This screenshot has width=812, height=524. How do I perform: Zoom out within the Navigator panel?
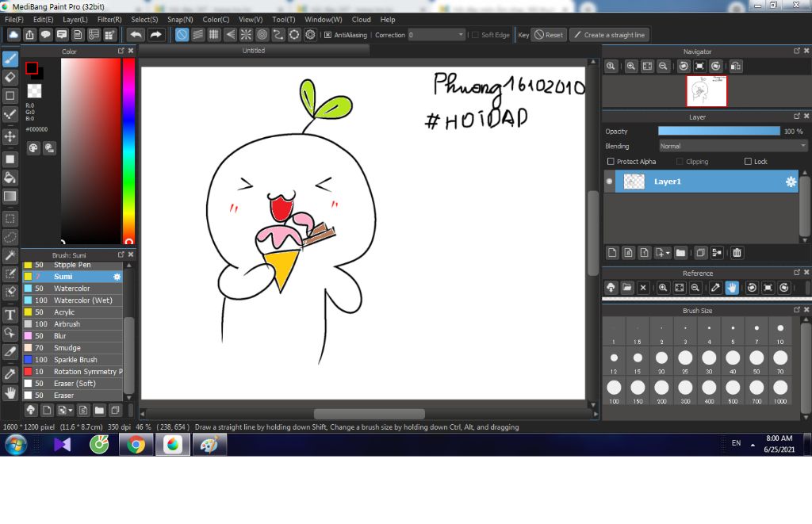click(663, 67)
